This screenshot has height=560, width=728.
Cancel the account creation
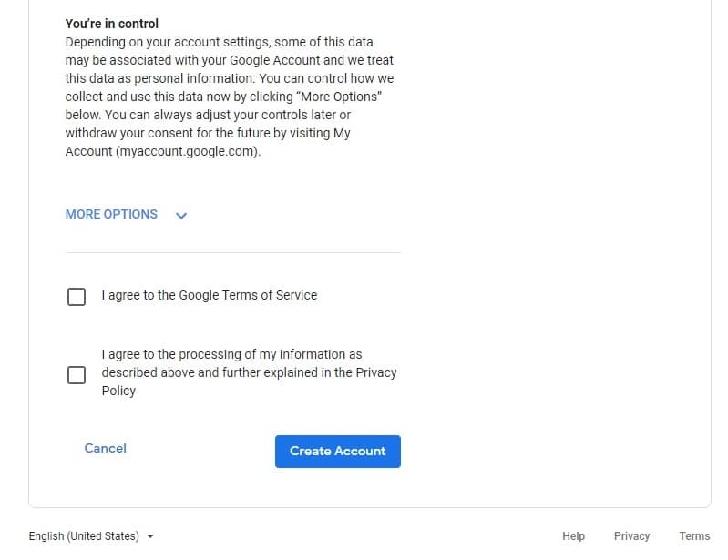point(106,448)
